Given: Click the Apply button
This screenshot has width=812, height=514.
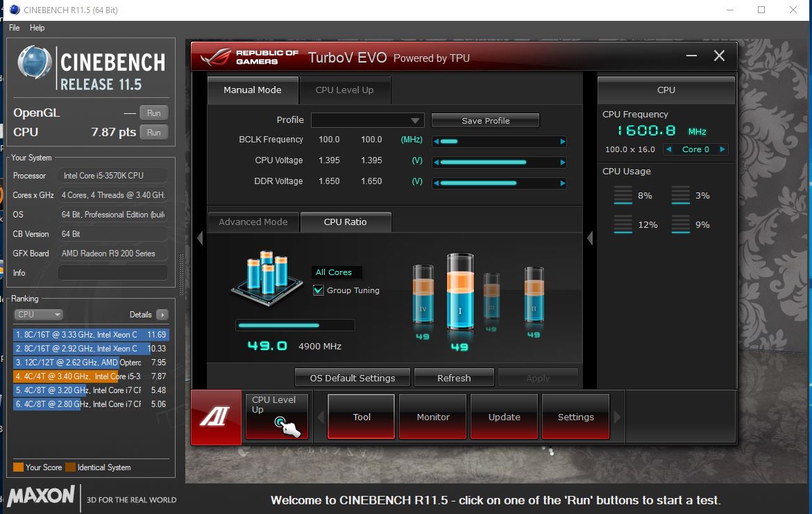Looking at the screenshot, I should [x=538, y=378].
